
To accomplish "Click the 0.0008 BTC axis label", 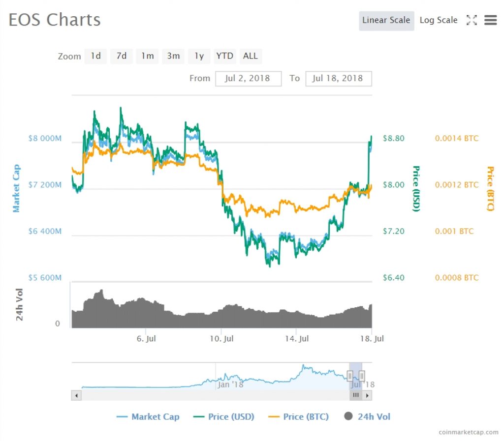I will coord(457,278).
